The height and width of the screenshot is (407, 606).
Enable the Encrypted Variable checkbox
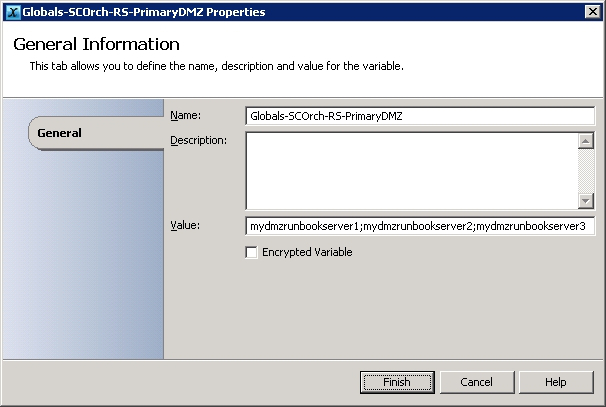click(x=251, y=252)
